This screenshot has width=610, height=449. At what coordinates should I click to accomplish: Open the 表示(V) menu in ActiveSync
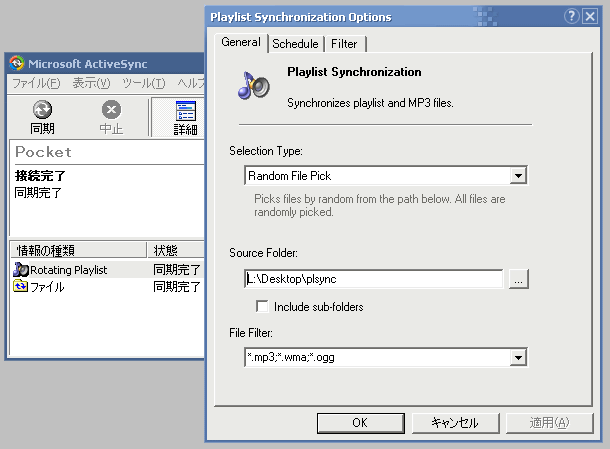[91, 83]
